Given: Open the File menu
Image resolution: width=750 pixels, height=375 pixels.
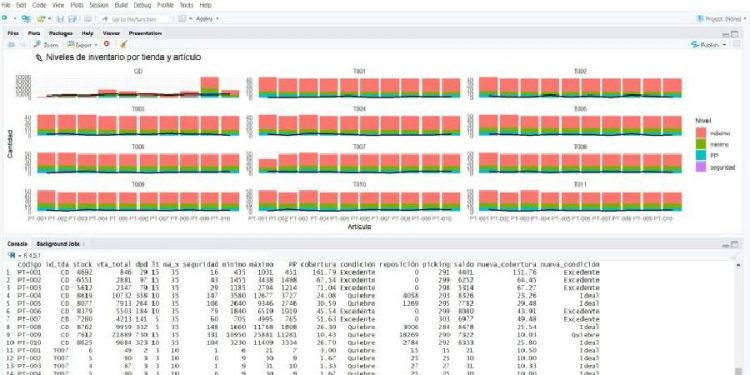Looking at the screenshot, I should (6, 5).
